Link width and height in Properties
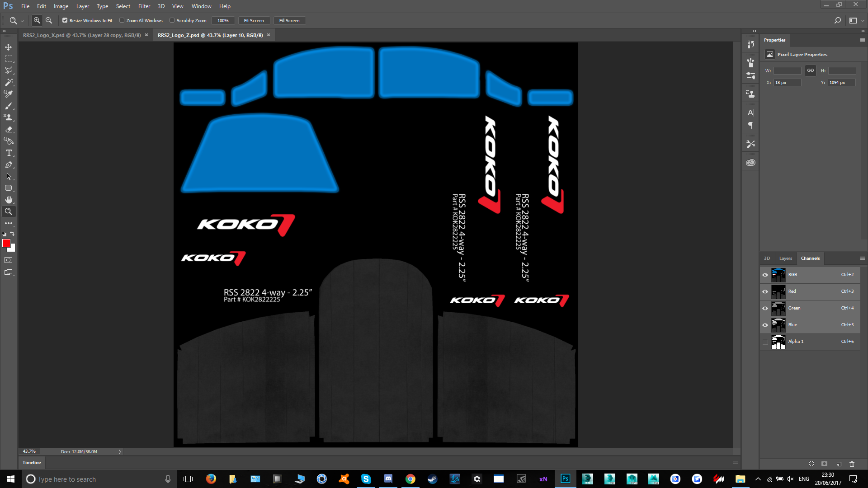This screenshot has width=868, height=488. [x=810, y=70]
